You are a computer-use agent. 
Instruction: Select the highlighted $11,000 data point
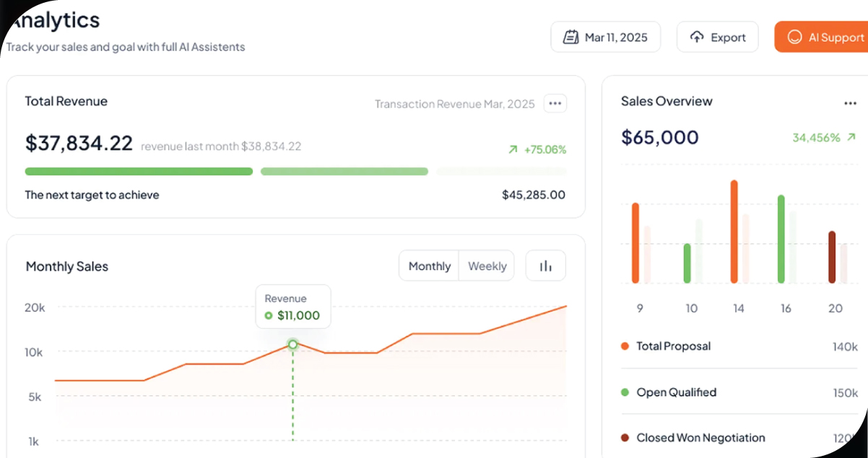(292, 345)
